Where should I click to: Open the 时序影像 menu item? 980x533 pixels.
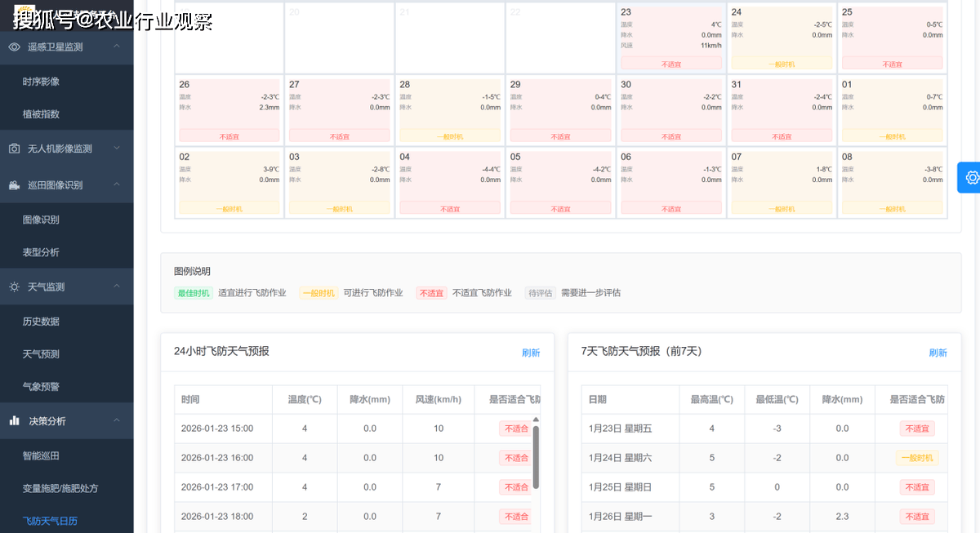point(41,82)
